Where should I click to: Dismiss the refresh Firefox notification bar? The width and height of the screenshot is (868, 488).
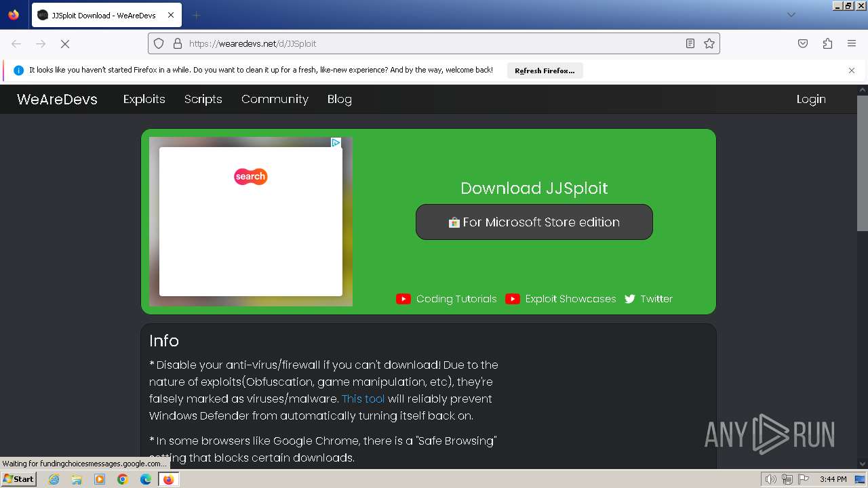pos(852,70)
